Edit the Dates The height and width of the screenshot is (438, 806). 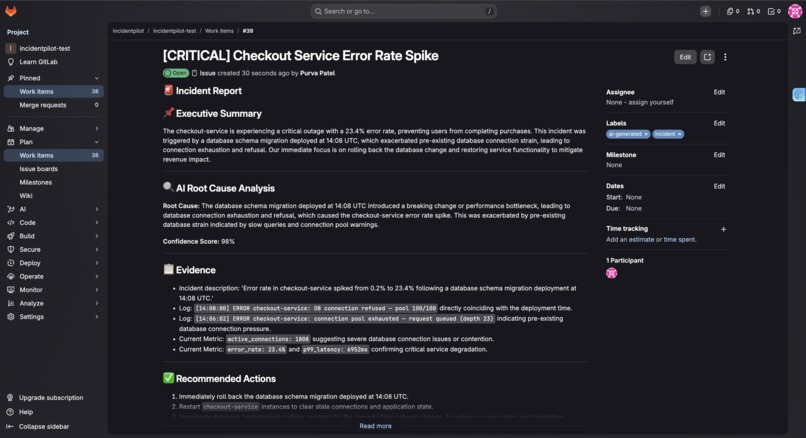pyautogui.click(x=719, y=186)
